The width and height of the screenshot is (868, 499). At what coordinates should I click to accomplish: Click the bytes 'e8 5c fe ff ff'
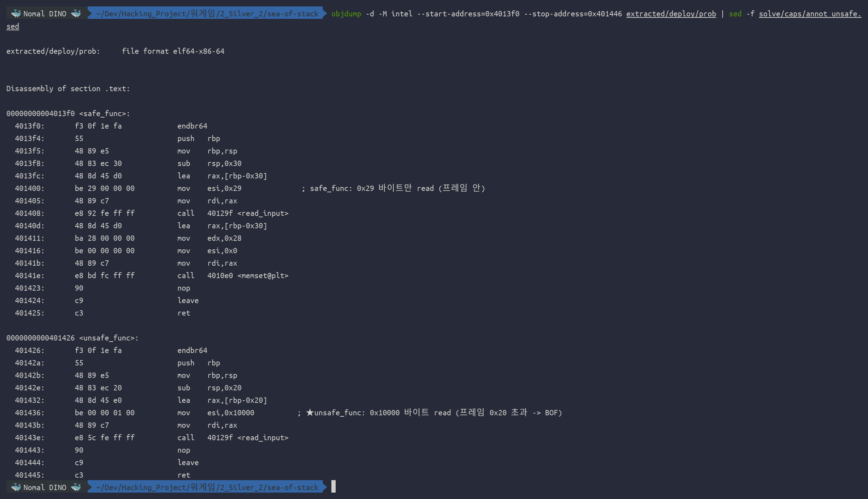click(x=105, y=438)
